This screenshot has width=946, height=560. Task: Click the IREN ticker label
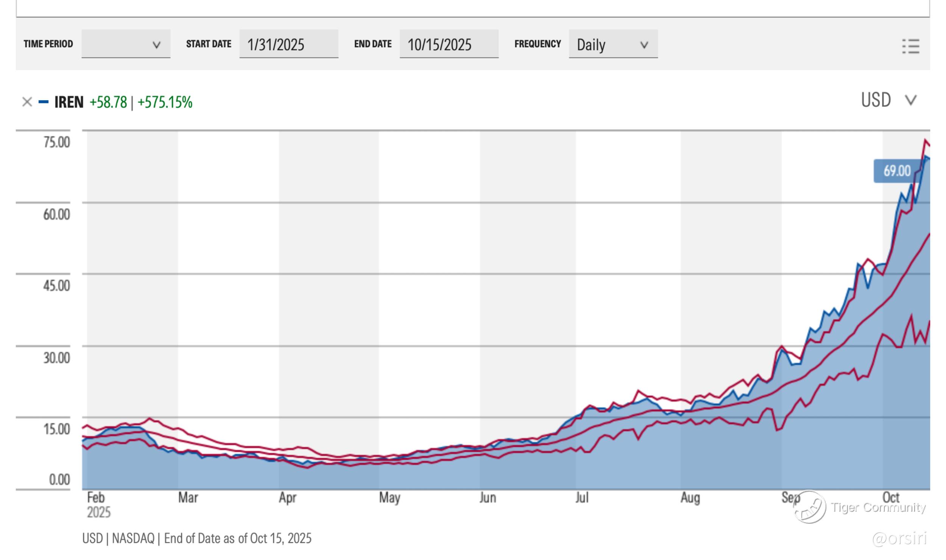click(69, 102)
